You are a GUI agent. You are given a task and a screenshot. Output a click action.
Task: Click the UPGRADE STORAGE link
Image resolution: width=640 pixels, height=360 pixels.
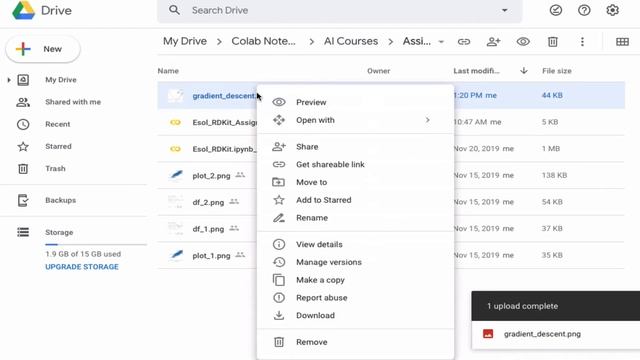(x=82, y=267)
